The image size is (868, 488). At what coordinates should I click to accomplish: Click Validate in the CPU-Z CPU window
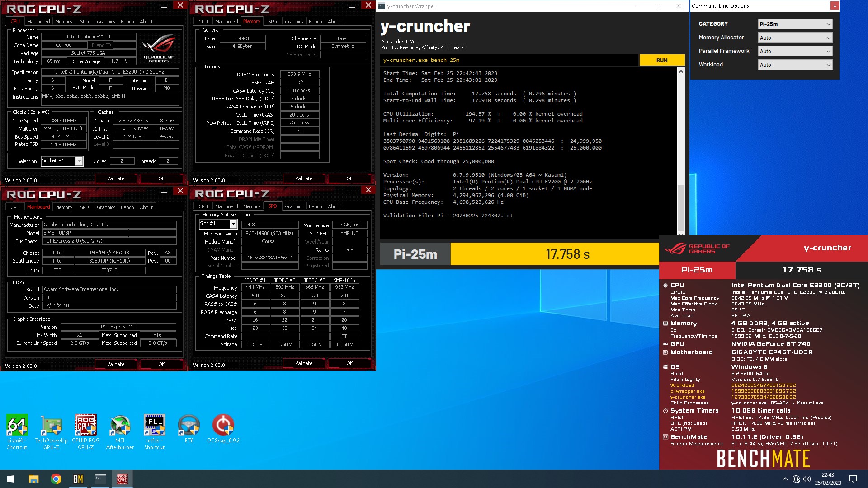tap(116, 178)
